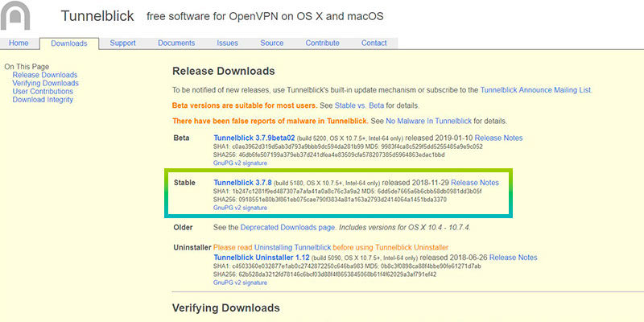Open User Contributions sidebar link

[43, 91]
